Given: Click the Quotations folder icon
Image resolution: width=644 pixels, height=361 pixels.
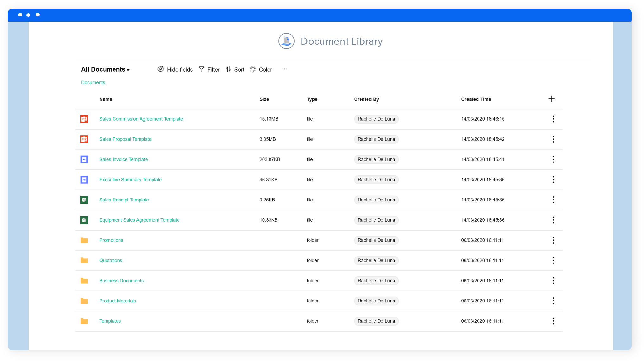Looking at the screenshot, I should (x=84, y=260).
